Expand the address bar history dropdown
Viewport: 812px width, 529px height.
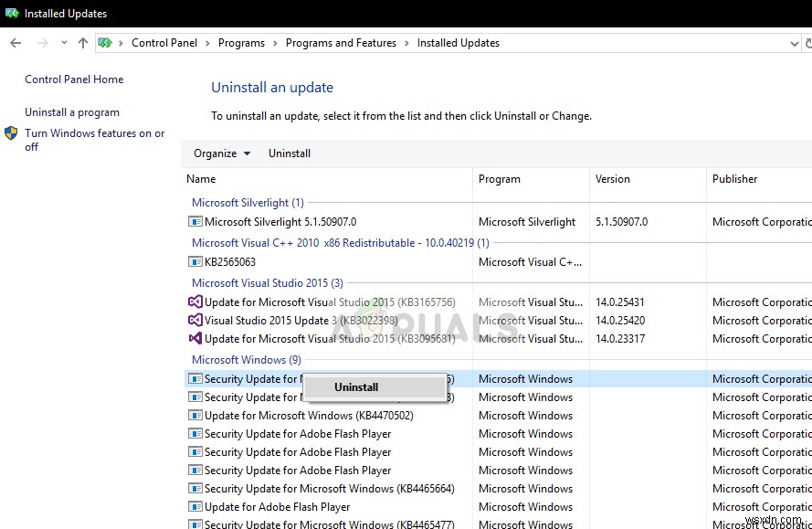(x=794, y=44)
